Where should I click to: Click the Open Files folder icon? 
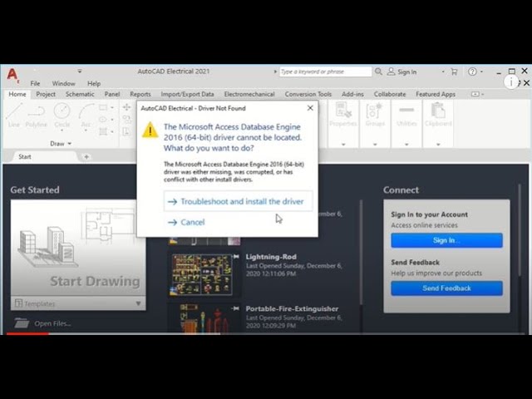pos(22,323)
